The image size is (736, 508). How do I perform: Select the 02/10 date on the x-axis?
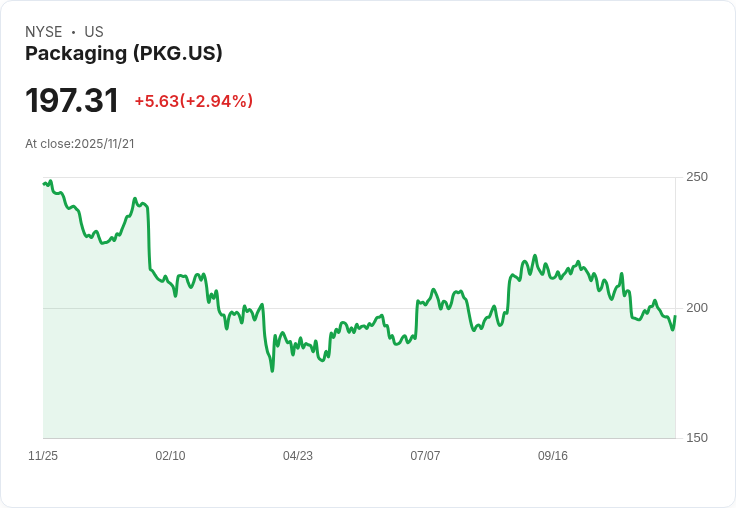pos(170,456)
